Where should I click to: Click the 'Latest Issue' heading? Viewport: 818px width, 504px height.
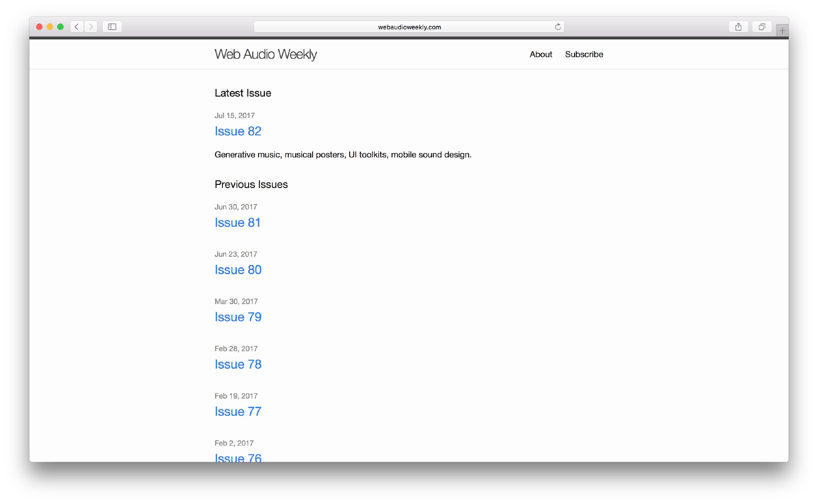(x=243, y=93)
